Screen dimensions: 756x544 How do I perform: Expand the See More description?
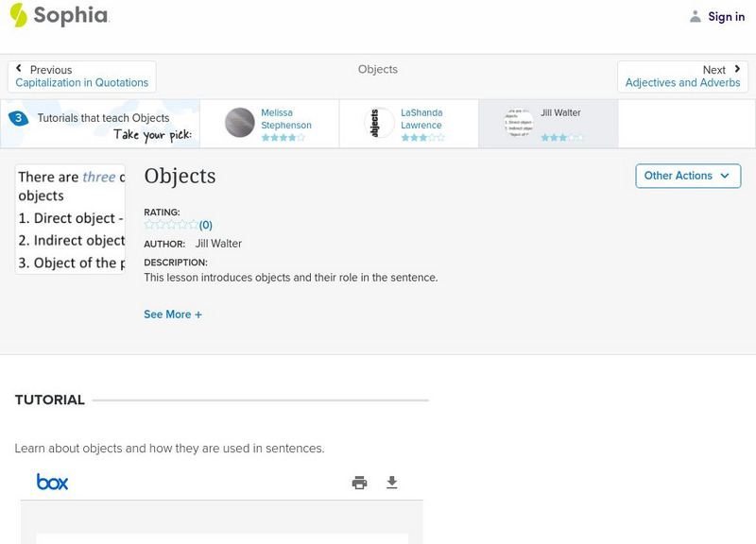click(172, 314)
